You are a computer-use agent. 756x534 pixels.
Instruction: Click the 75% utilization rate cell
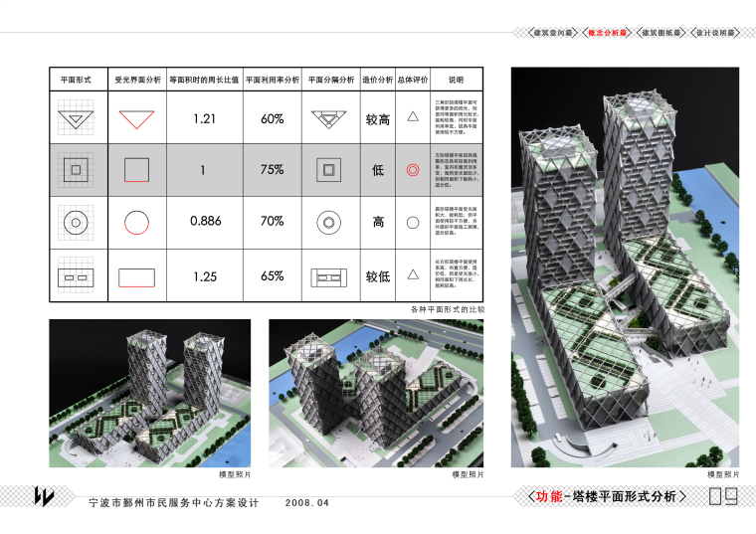272,170
